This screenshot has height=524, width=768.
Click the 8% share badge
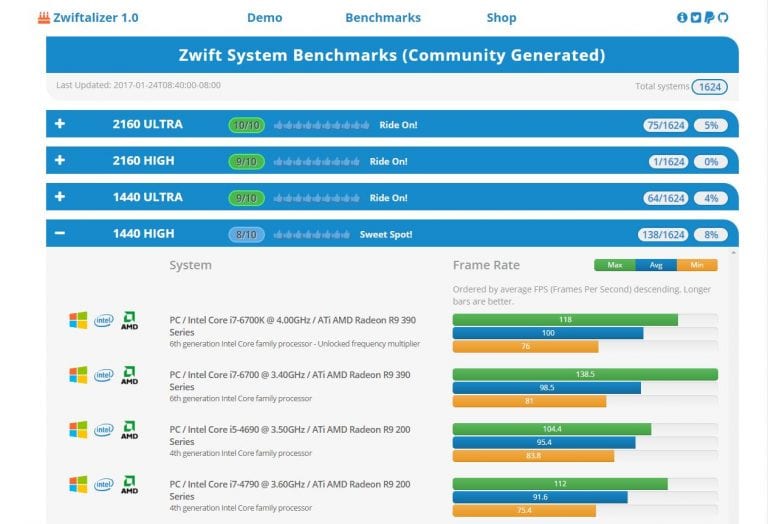(x=711, y=235)
